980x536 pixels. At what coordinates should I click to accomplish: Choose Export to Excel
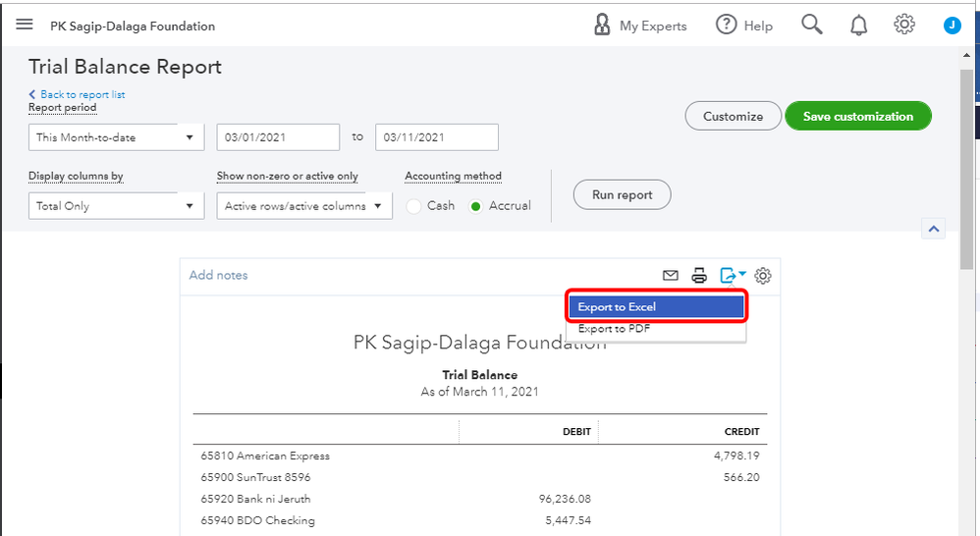[x=657, y=307]
